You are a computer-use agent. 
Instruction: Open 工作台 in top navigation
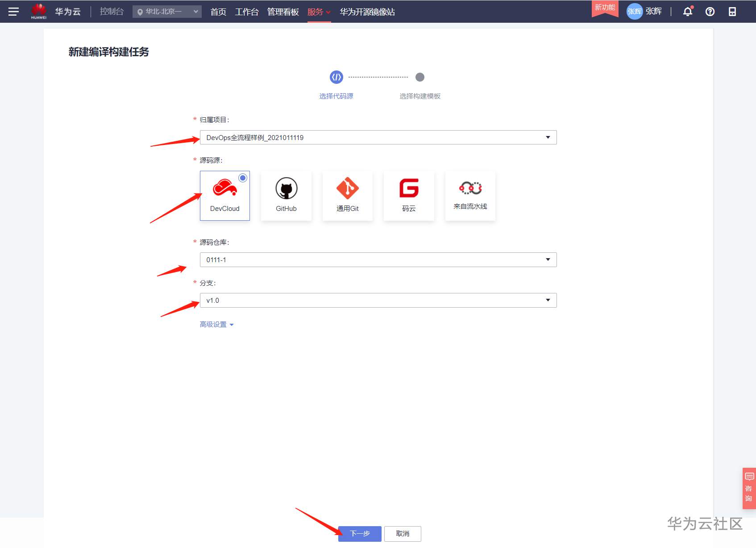coord(247,12)
